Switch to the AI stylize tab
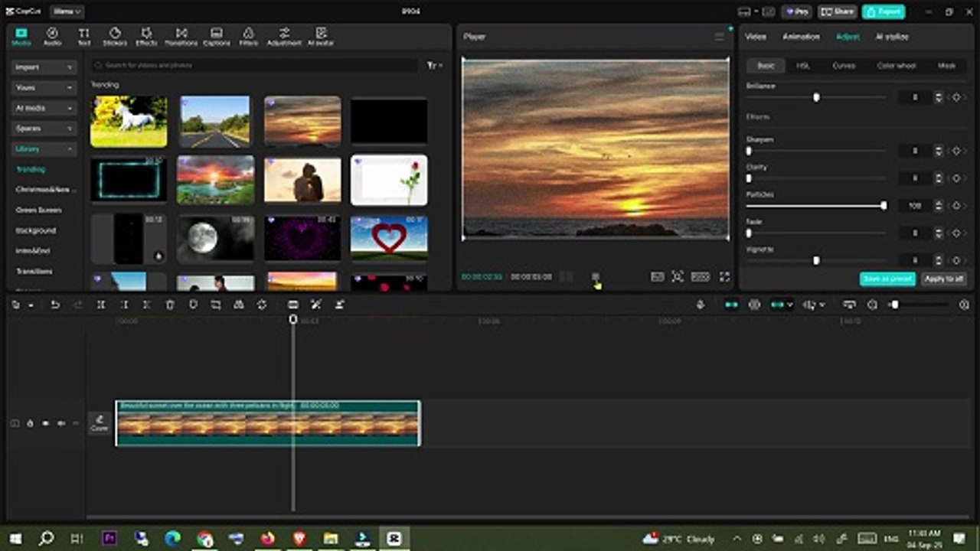Screen dimensions: 980x551 point(892,37)
